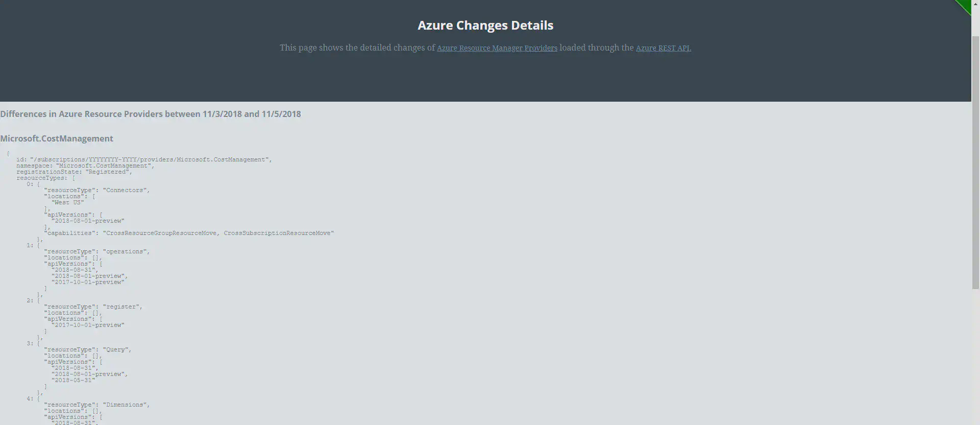Open the Azure REST API link

point(663,48)
